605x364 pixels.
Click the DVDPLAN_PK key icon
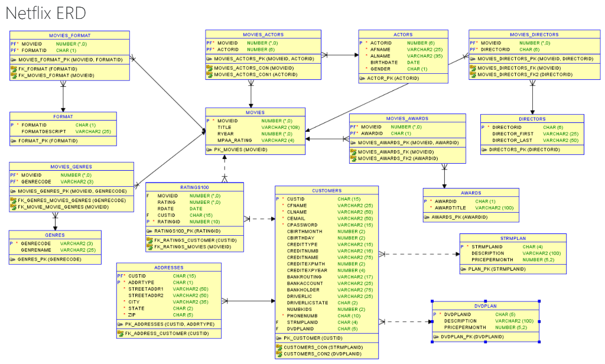435,337
